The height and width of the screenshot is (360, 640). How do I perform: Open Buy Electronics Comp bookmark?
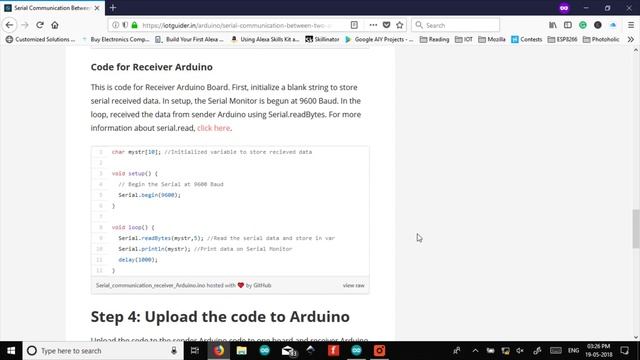[116, 39]
